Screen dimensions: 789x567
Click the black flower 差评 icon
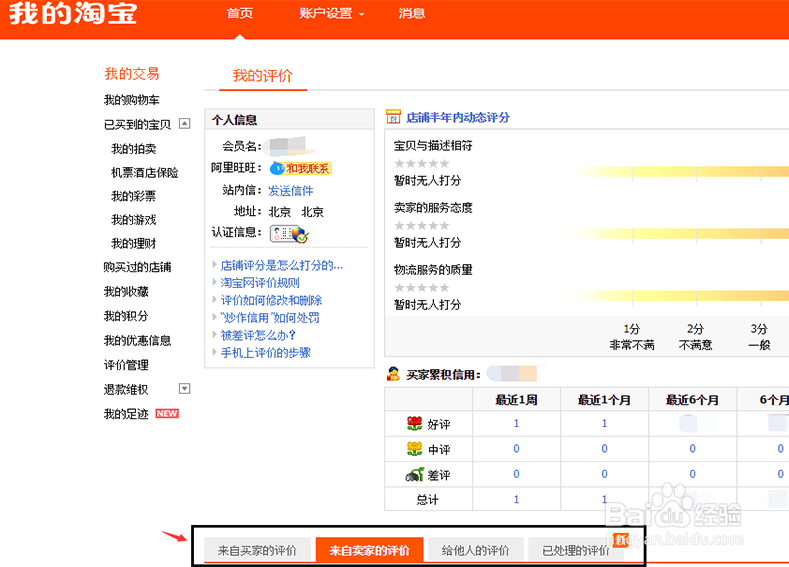414,474
